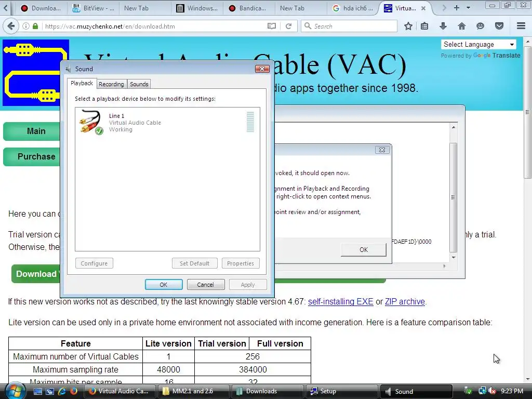This screenshot has height=399, width=532.
Task: Show bookmarks list icon
Action: [x=424, y=26]
